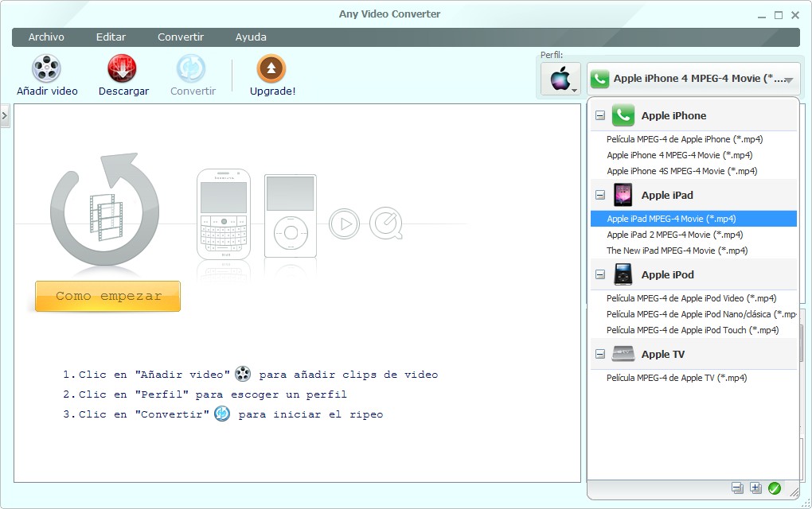This screenshot has width=812, height=509.
Task: Collapse the Apple iPhone group
Action: coord(600,115)
